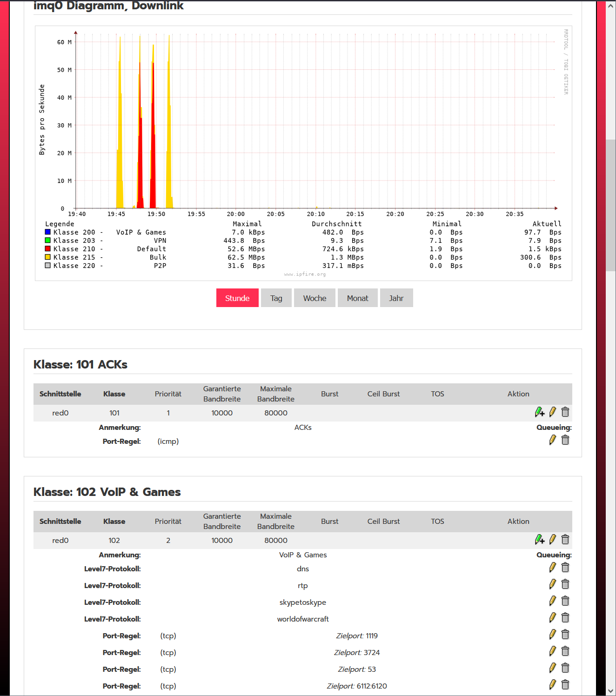
Task: Add a rule to class 102
Action: 540,539
